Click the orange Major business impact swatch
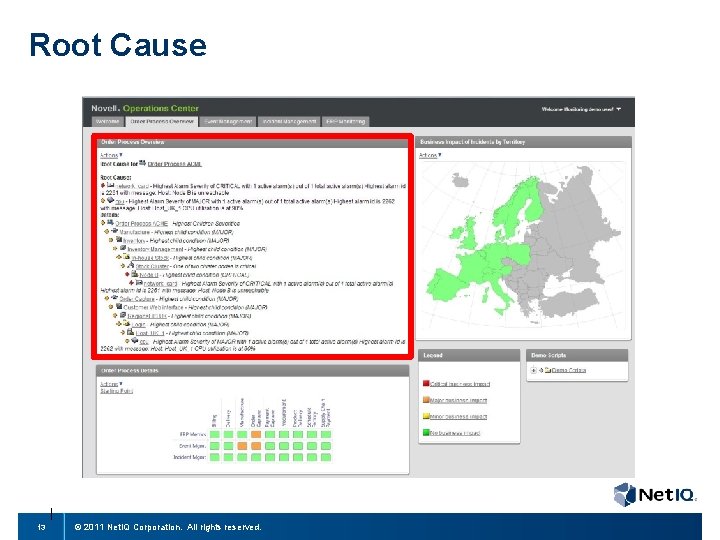720x540 pixels. pos(426,400)
